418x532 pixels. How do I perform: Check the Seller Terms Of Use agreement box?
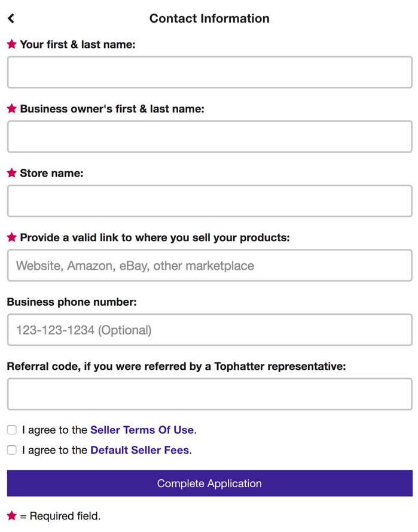pyautogui.click(x=12, y=430)
